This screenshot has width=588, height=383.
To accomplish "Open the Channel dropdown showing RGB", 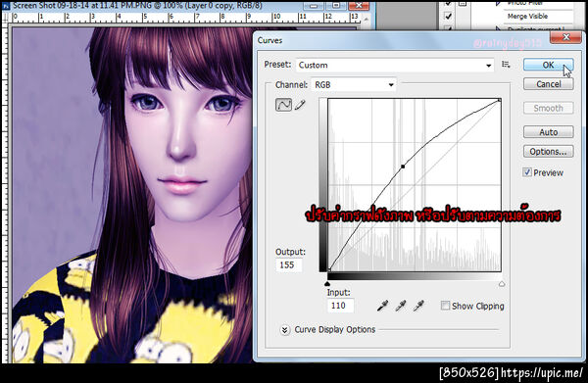I will coord(354,84).
